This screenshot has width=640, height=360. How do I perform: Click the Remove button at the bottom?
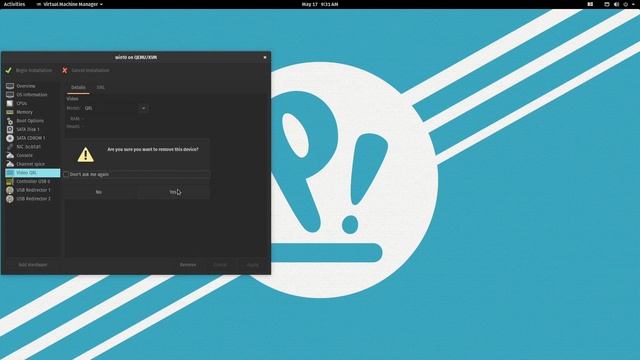188,265
